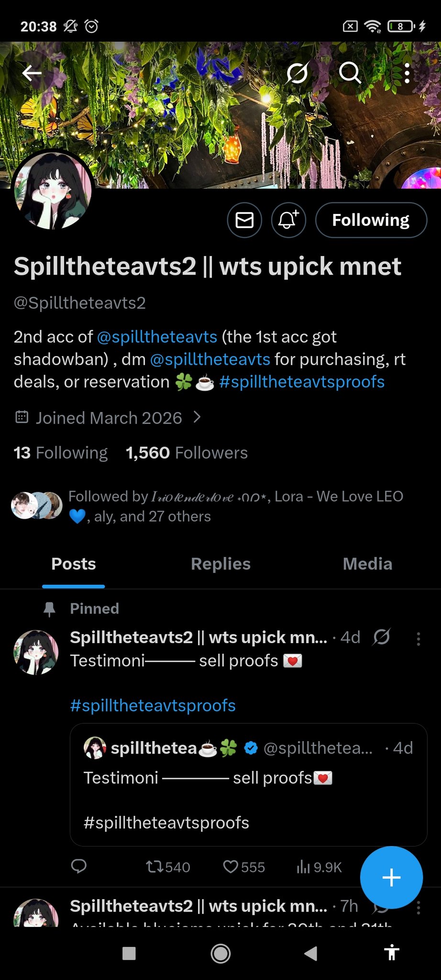The width and height of the screenshot is (441, 980).
Task: Open header three-dot overflow menu
Action: click(407, 73)
